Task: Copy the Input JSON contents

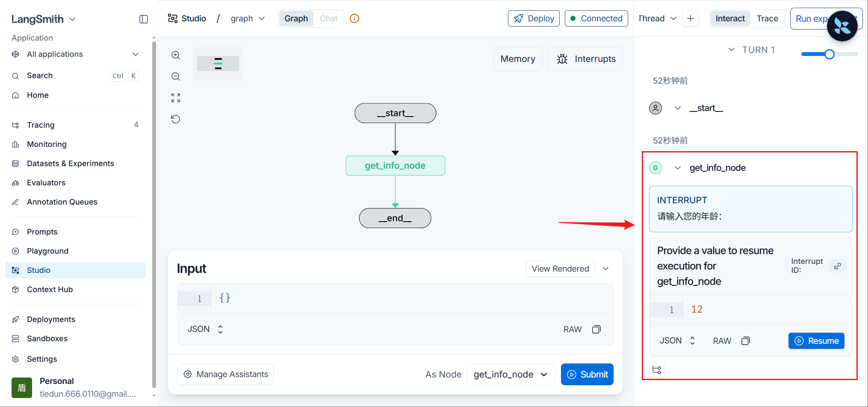Action: (x=596, y=329)
